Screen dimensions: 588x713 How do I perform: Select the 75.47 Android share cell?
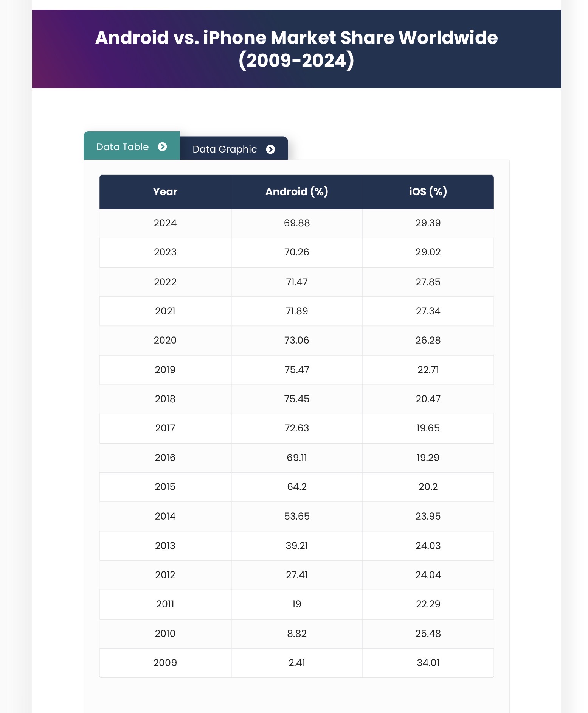tap(297, 370)
